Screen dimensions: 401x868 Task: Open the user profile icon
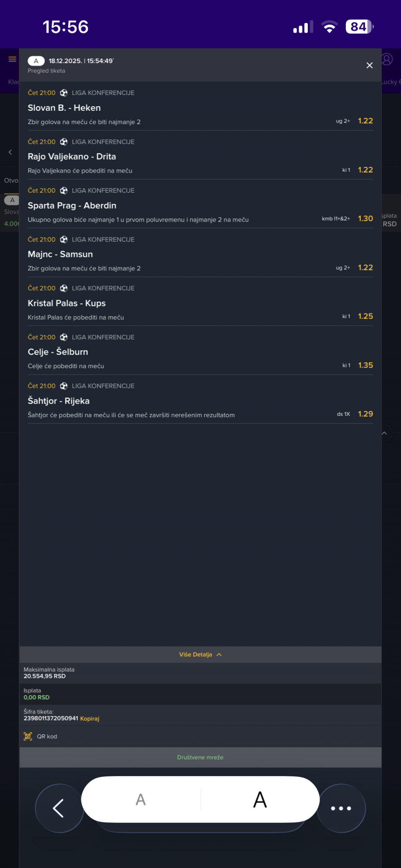coord(387,59)
